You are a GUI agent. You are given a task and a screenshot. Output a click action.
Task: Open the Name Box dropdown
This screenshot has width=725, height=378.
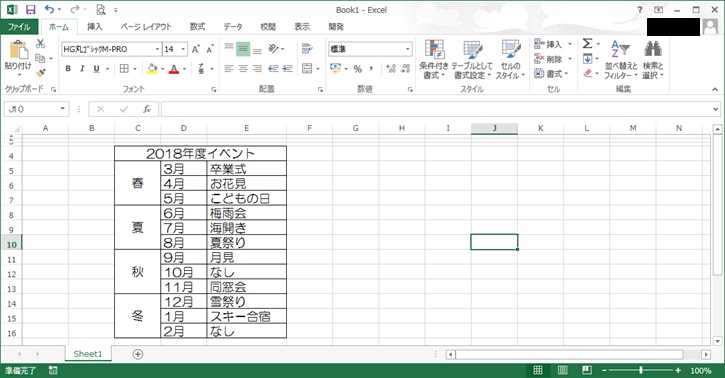[x=62, y=109]
